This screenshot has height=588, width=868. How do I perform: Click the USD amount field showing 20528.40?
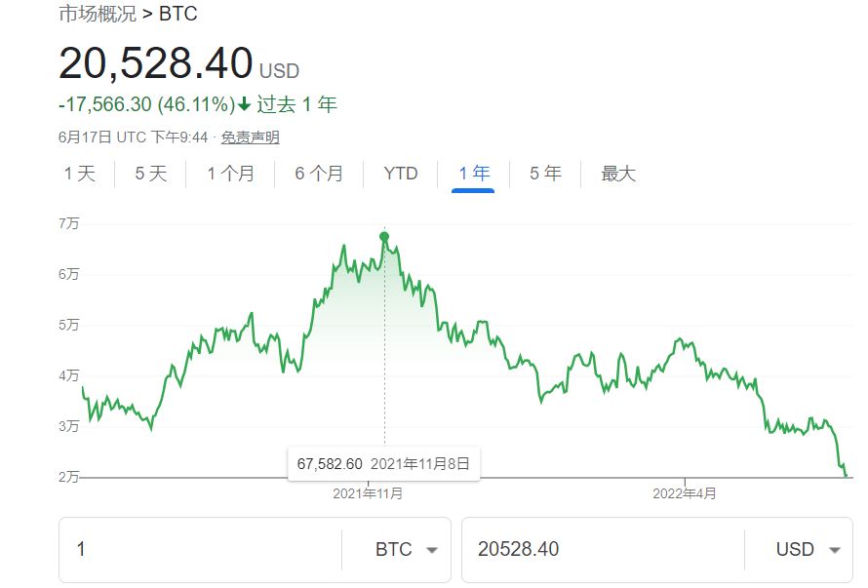tap(602, 549)
